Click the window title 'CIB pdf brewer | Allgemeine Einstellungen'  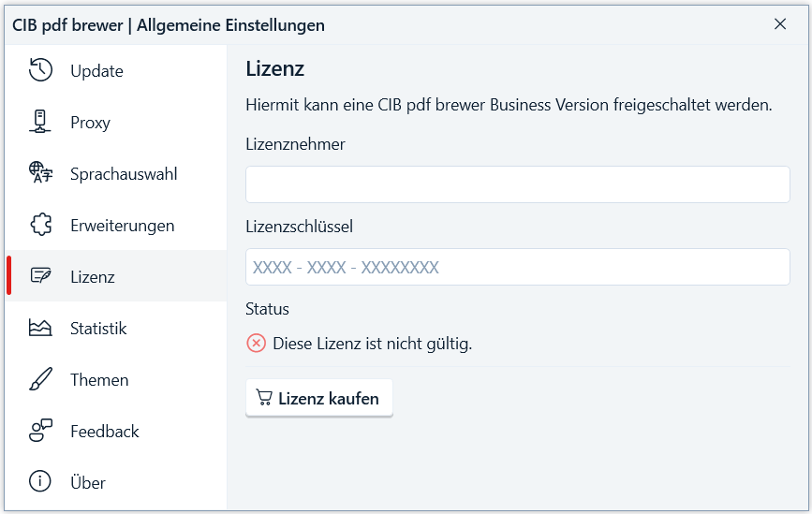pyautogui.click(x=169, y=25)
